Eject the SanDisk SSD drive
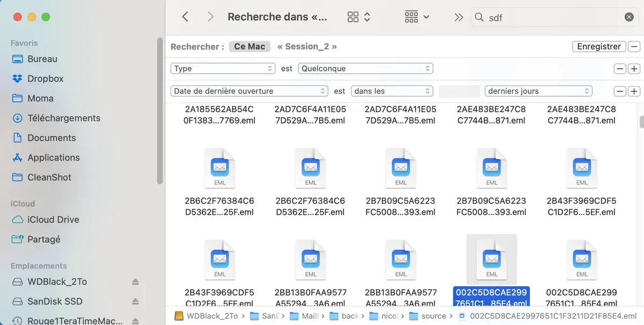This screenshot has width=644, height=325. click(134, 301)
